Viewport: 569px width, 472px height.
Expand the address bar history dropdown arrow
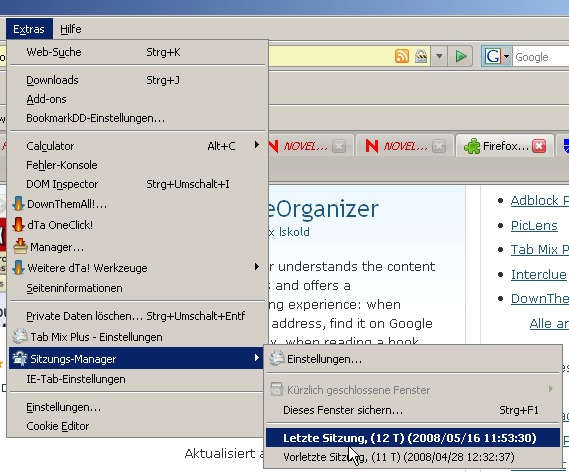pyautogui.click(x=439, y=56)
